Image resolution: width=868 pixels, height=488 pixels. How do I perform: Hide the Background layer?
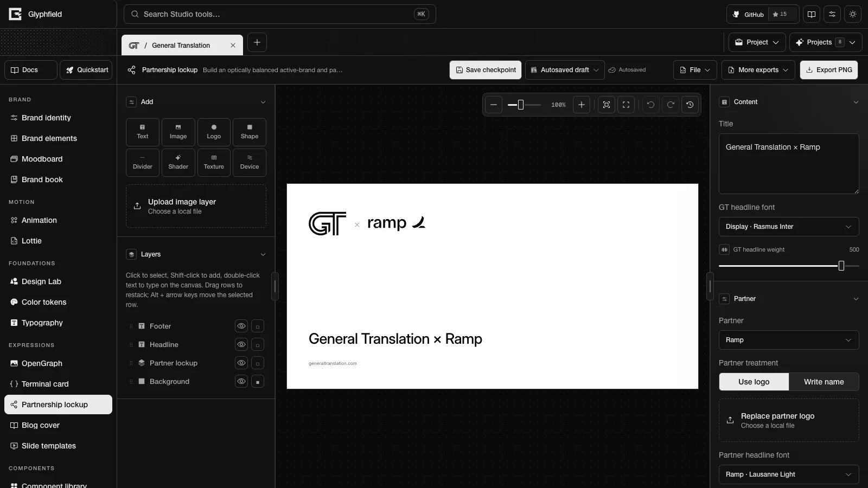coord(241,381)
